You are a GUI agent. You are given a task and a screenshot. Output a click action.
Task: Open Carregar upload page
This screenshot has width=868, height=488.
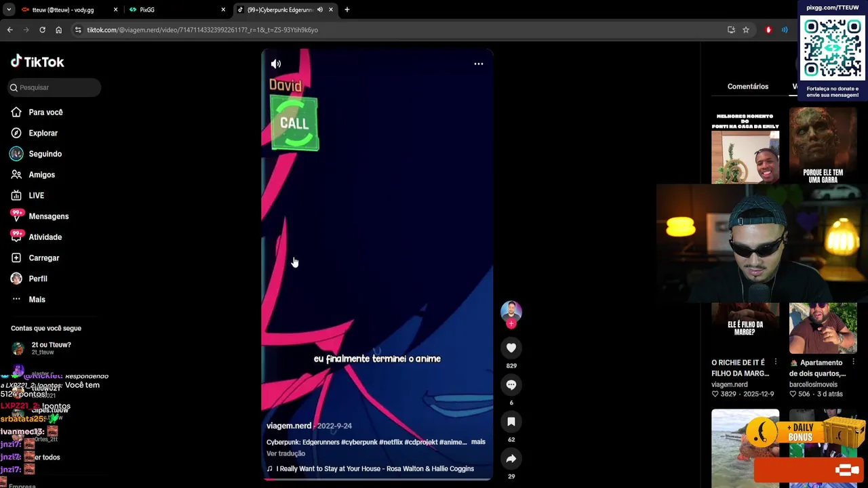pos(43,258)
